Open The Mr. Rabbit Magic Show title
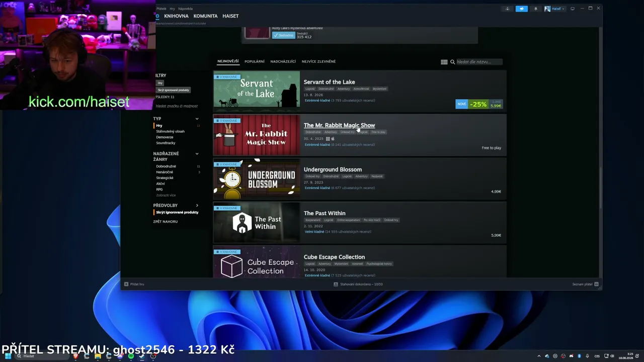 pos(339,125)
